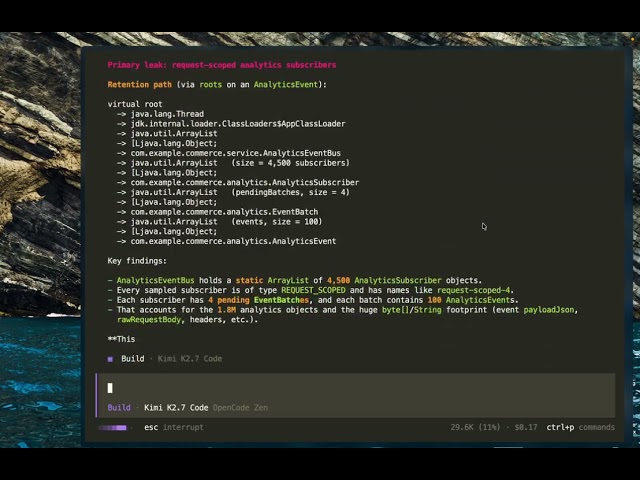Click 'byte[]/String' footprint text
This screenshot has height=480, width=640.
[x=411, y=310]
